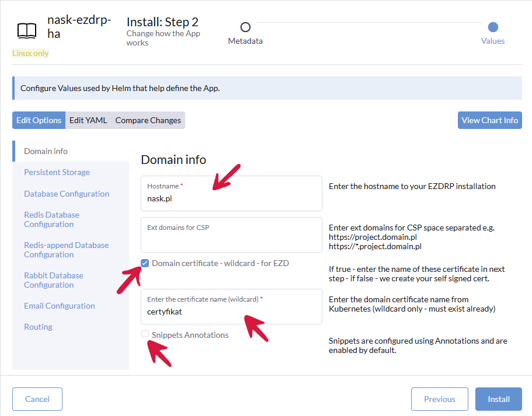Enable the Snippets Annotations checkbox
This screenshot has width=532, height=416.
[x=145, y=335]
